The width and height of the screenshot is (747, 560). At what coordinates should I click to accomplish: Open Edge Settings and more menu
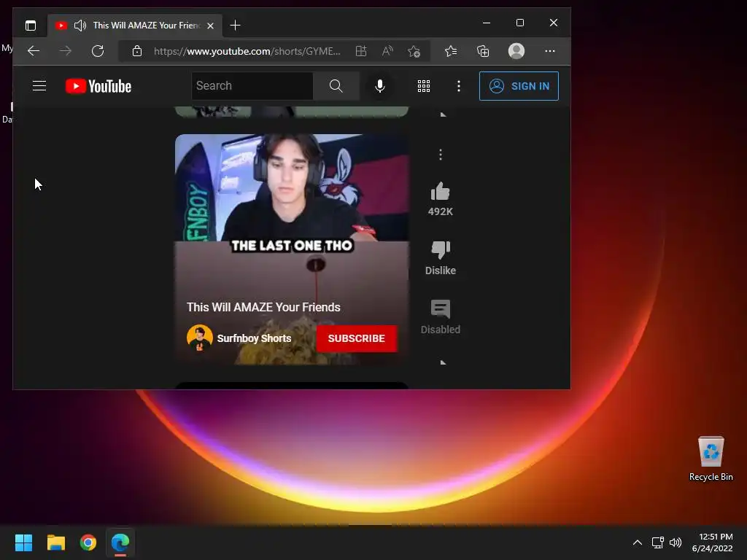(x=550, y=51)
